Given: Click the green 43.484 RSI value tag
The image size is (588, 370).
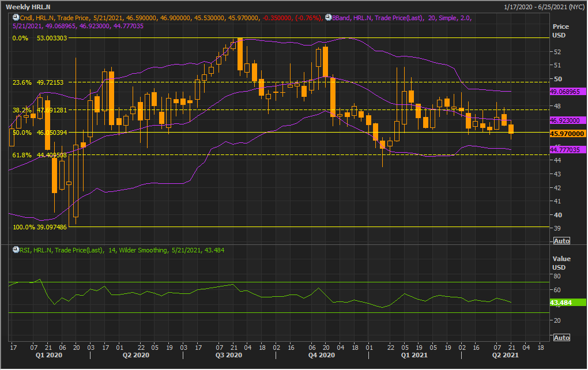Looking at the screenshot, I should [x=568, y=303].
